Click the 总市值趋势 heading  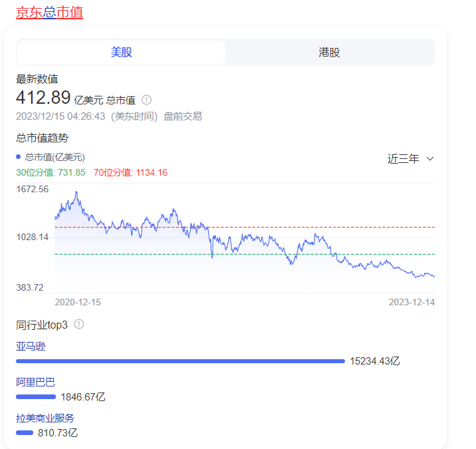(42, 138)
